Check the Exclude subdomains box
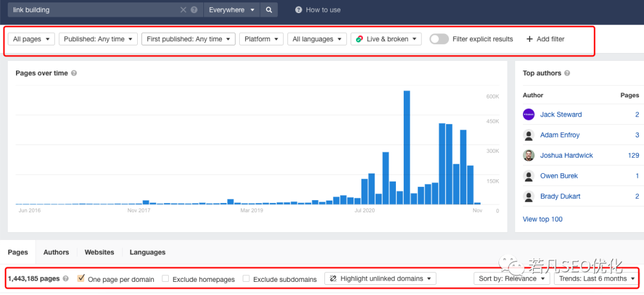 coord(246,279)
